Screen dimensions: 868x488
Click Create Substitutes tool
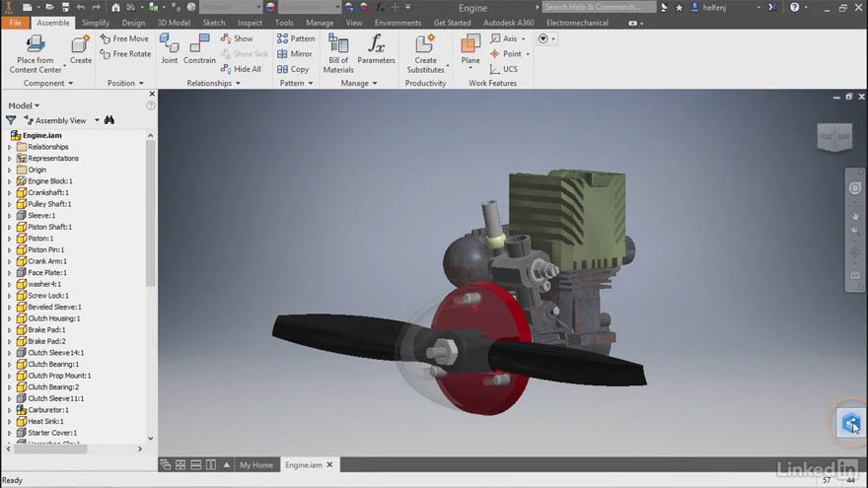(426, 53)
